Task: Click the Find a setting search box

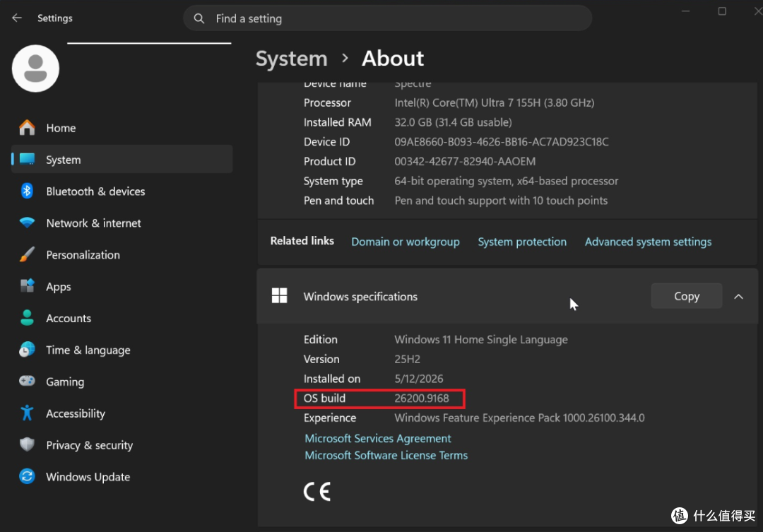Action: 387,18
